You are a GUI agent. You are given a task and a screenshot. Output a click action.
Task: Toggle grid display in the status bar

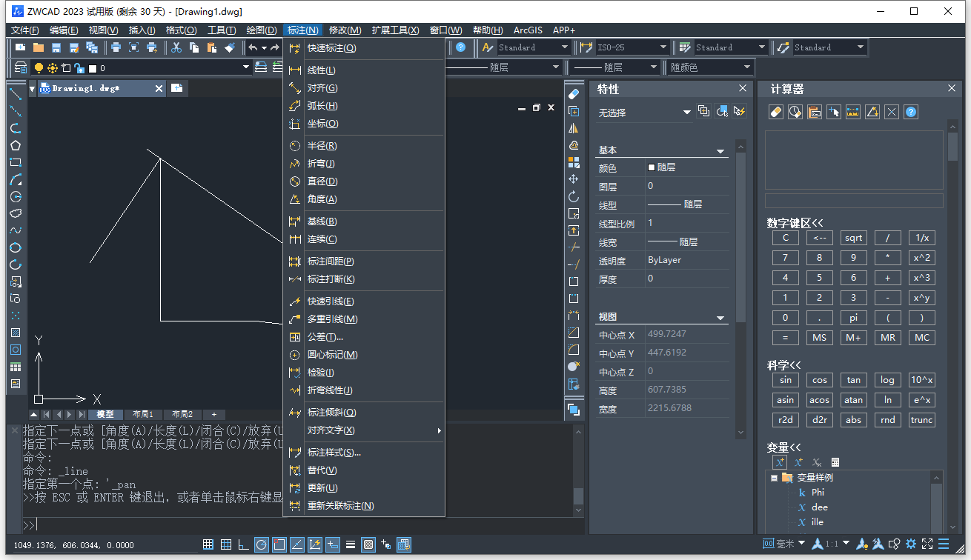226,545
